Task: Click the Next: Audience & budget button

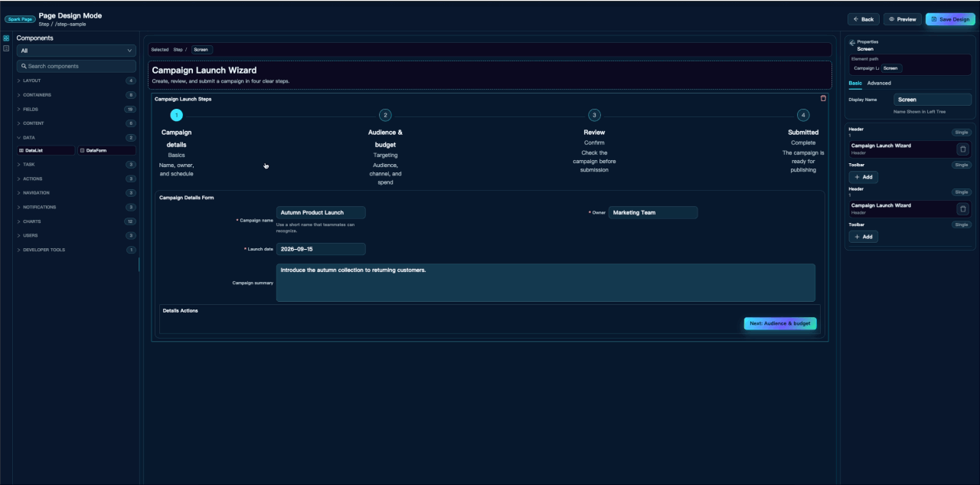Action: click(780, 323)
